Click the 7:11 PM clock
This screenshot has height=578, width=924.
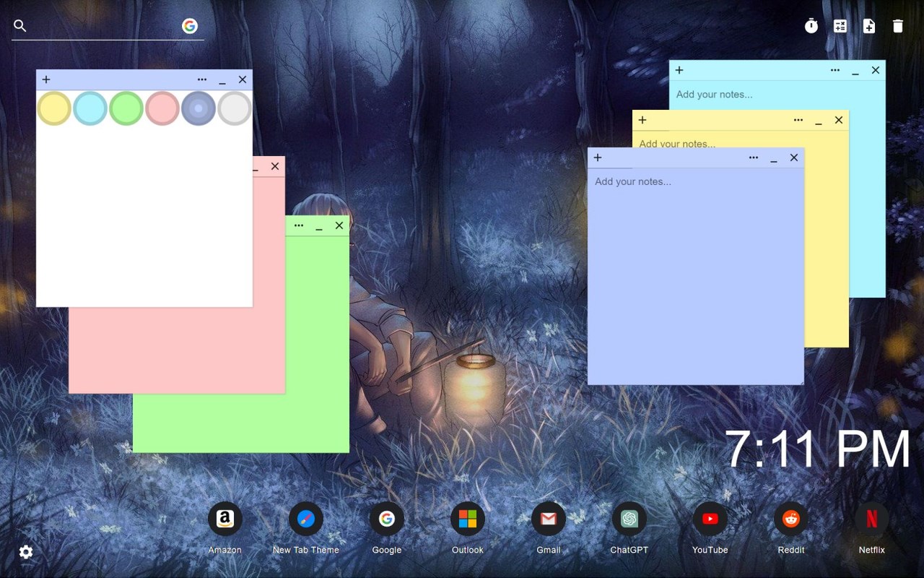tap(818, 449)
